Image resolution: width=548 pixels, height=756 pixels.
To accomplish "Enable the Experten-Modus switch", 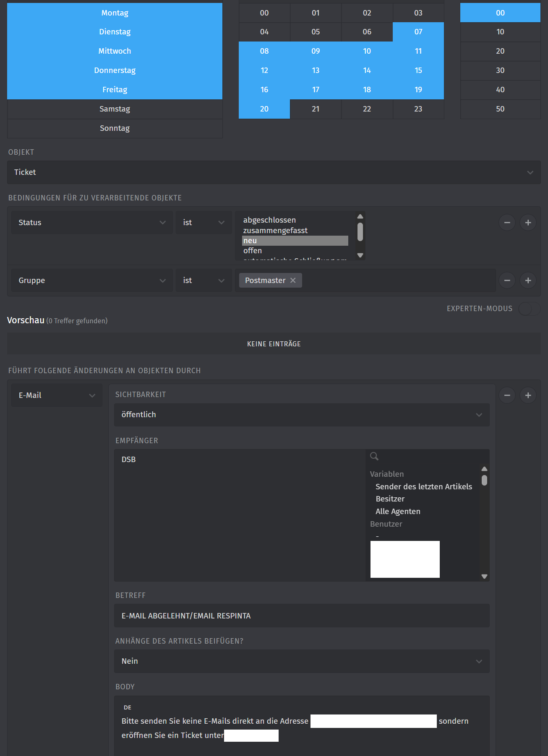I will pyautogui.click(x=529, y=309).
